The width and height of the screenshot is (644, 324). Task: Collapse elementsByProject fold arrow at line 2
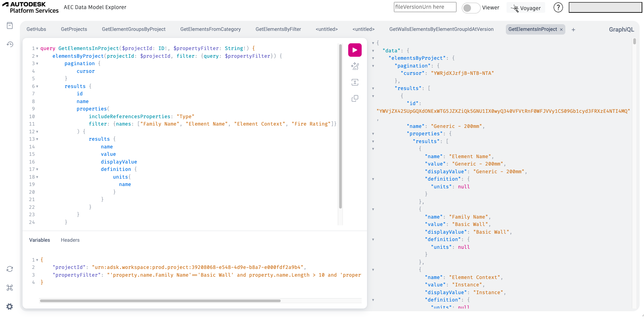tap(37, 56)
